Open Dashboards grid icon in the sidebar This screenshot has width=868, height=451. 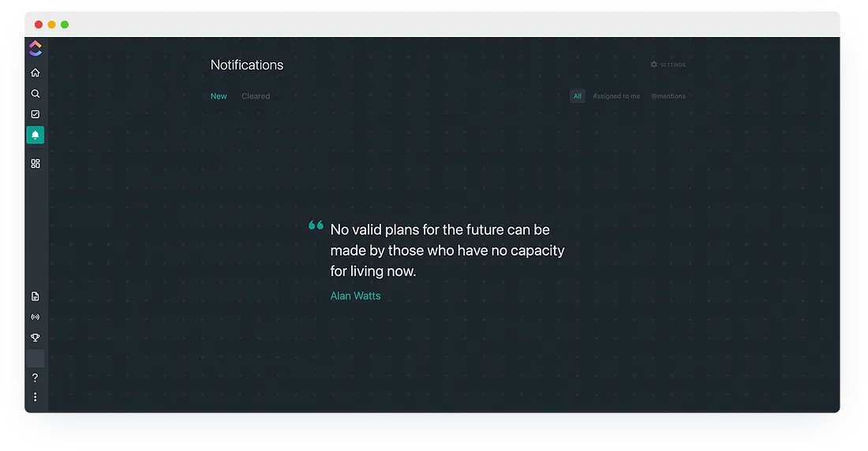click(35, 164)
